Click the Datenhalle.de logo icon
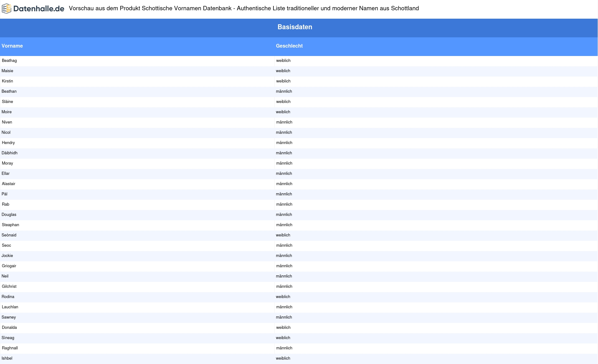The image size is (598, 364). tap(7, 9)
